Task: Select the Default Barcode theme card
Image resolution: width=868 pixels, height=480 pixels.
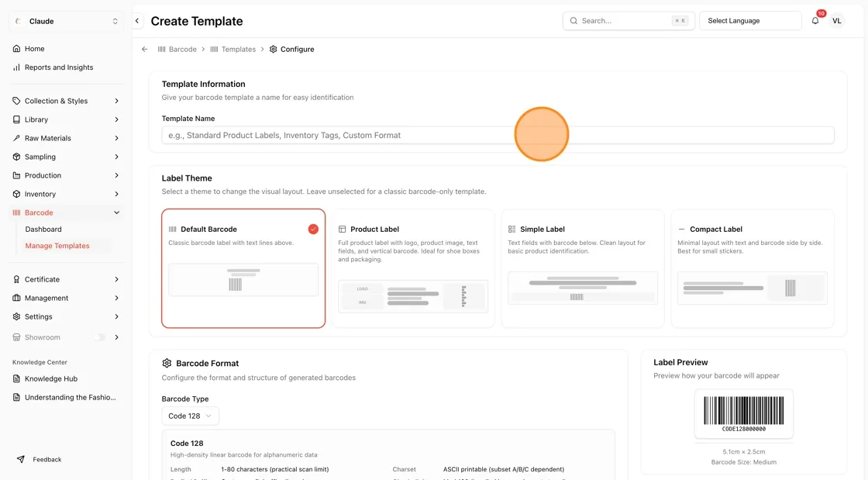Action: (243, 268)
